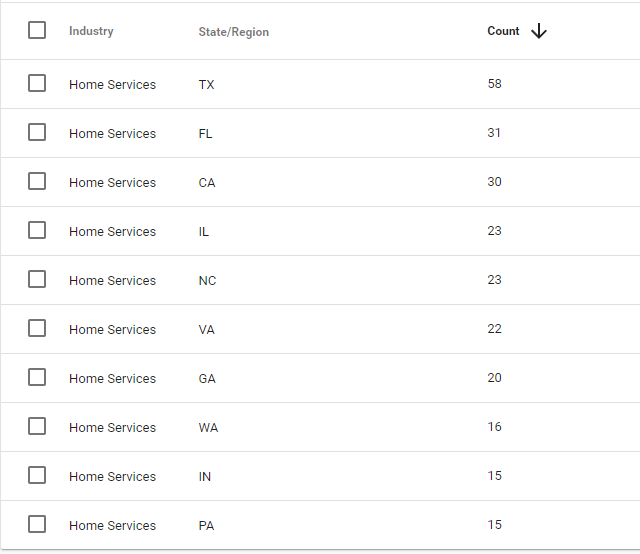This screenshot has width=640, height=554.
Task: Click the IN state cell
Action: [x=204, y=476]
